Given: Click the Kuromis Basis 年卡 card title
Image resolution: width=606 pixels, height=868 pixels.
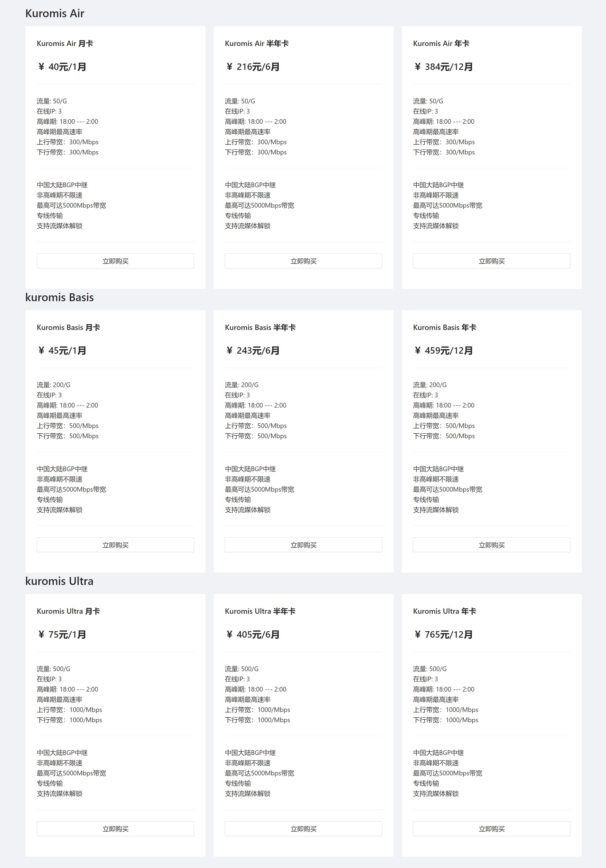Looking at the screenshot, I should point(445,327).
